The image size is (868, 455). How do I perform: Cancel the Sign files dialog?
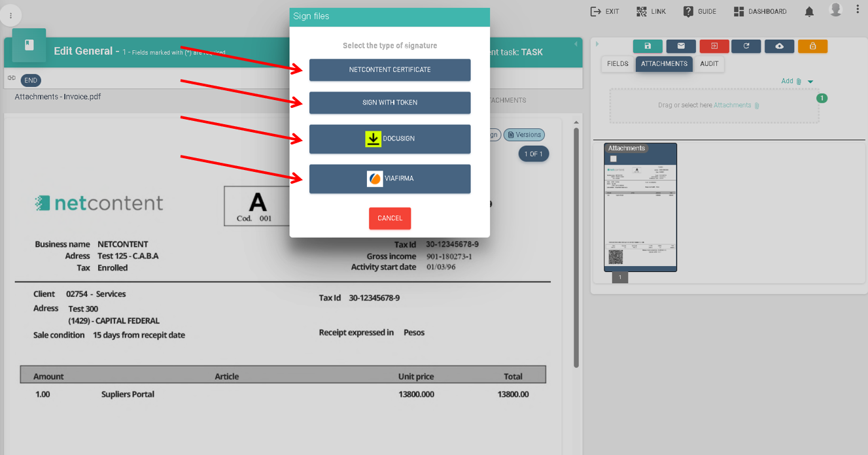tap(390, 218)
